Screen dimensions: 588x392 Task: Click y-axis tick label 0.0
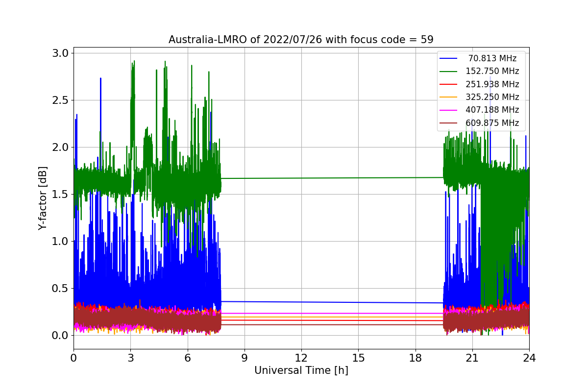pos(61,336)
